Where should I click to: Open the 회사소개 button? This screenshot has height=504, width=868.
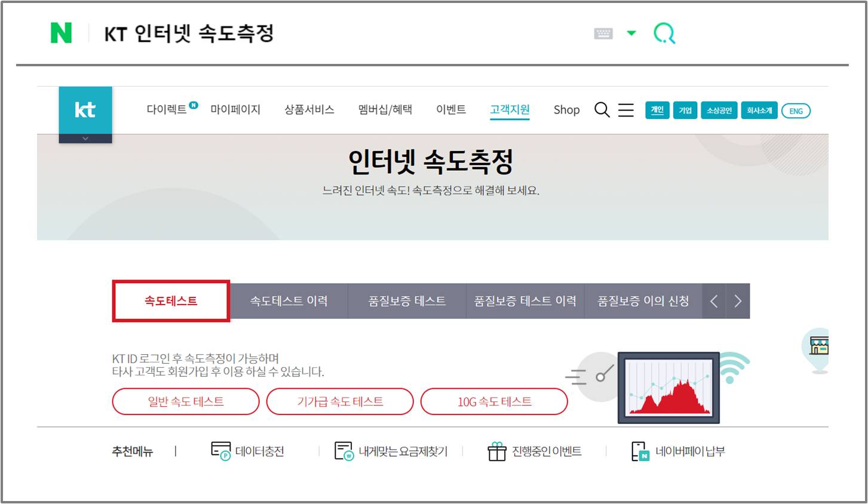[759, 110]
